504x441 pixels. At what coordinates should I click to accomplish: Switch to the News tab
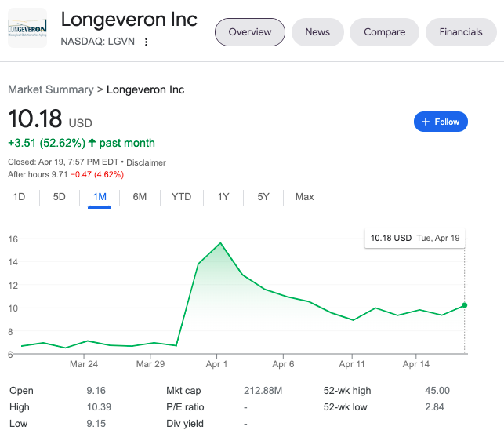(x=317, y=32)
